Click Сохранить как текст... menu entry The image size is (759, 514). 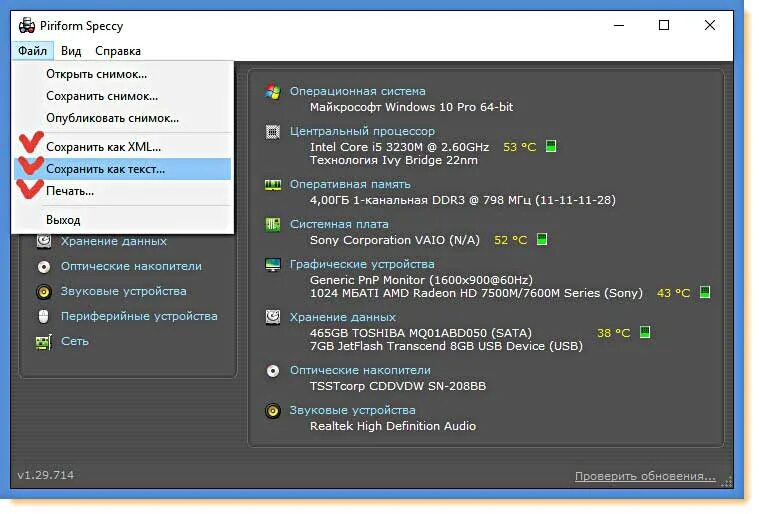click(x=122, y=169)
